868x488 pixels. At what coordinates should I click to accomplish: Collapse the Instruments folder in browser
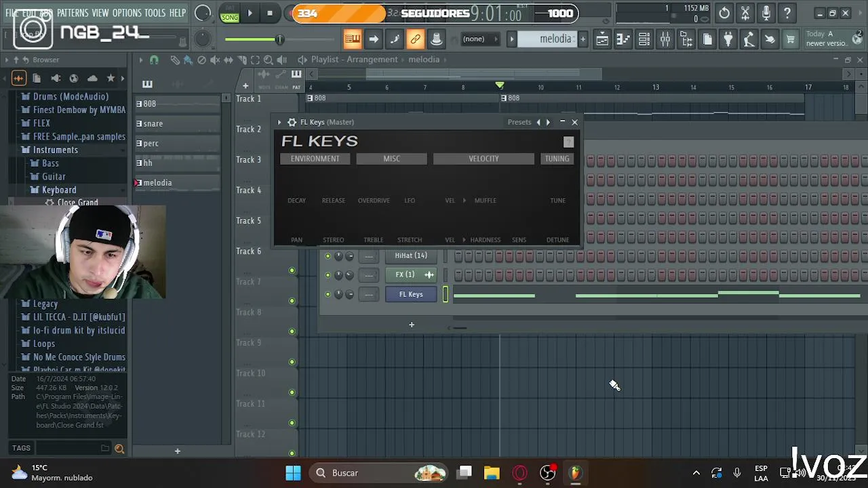coord(56,150)
